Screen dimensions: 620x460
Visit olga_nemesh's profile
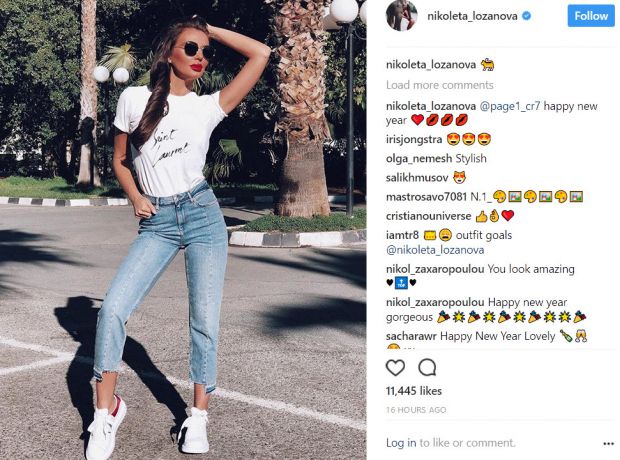point(419,159)
